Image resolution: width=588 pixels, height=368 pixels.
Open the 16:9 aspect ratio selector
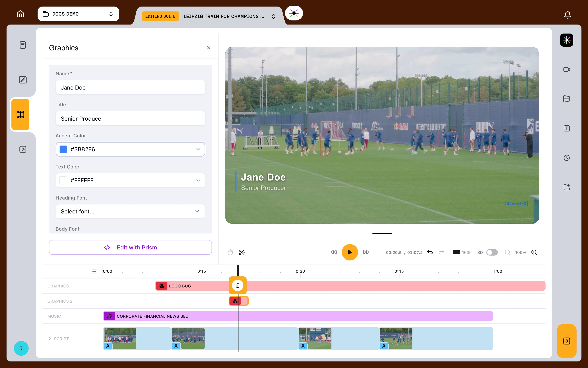(x=461, y=252)
